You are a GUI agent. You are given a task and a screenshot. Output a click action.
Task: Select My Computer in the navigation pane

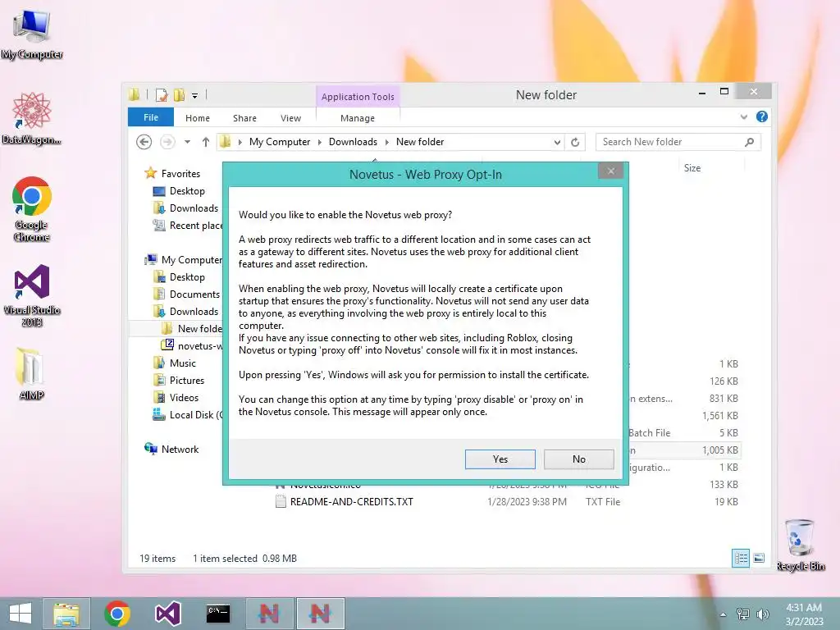coord(183,260)
